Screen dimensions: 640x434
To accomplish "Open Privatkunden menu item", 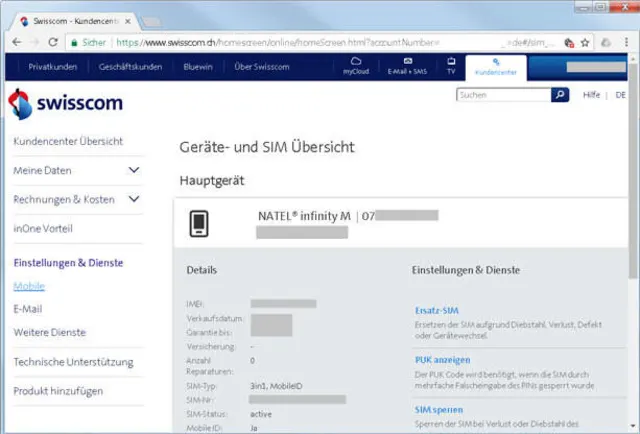I will point(54,67).
